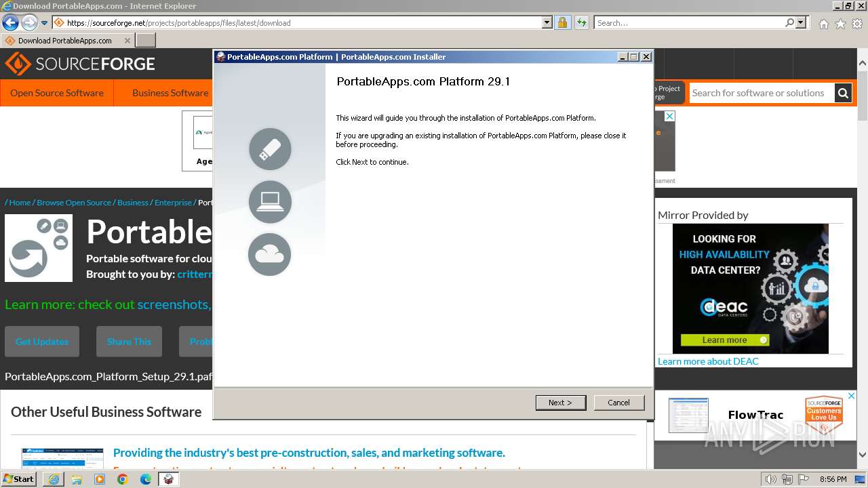Click the Get Updates button
868x488 pixels.
click(x=42, y=342)
